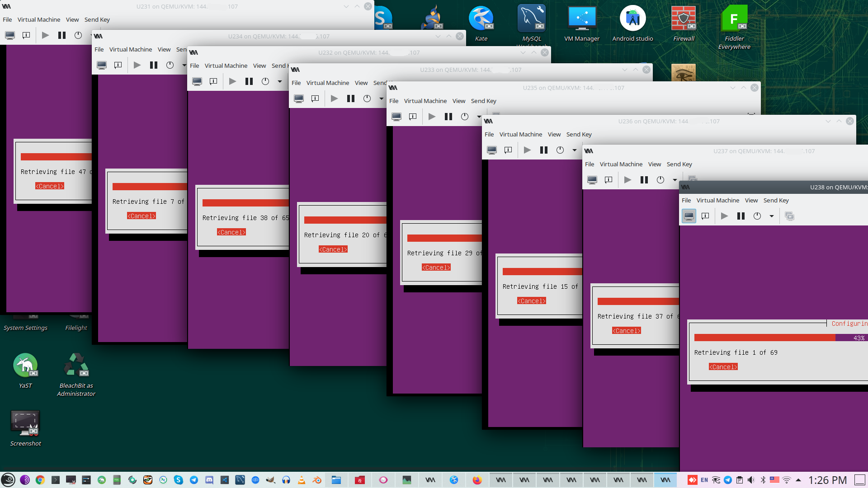Cancel file retrieval in U238 installer
This screenshot has height=488, width=868.
tap(723, 367)
